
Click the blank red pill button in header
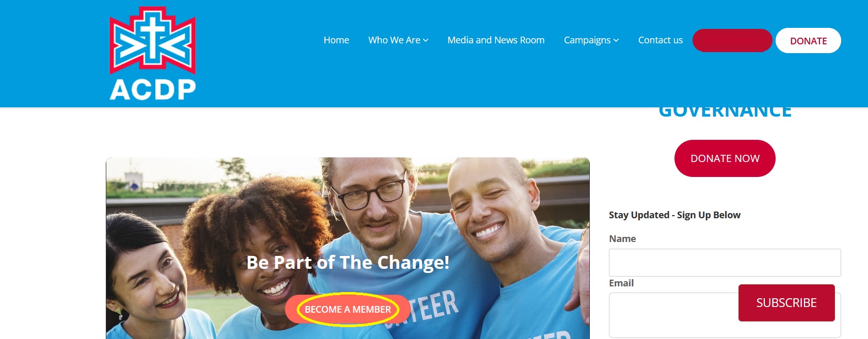pyautogui.click(x=732, y=40)
